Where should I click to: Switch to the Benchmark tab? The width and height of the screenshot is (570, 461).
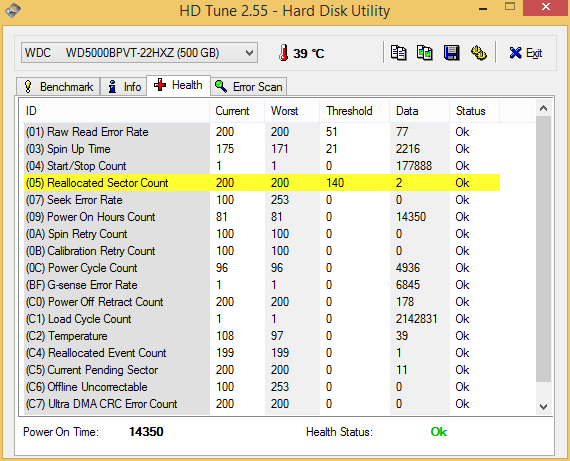58,87
